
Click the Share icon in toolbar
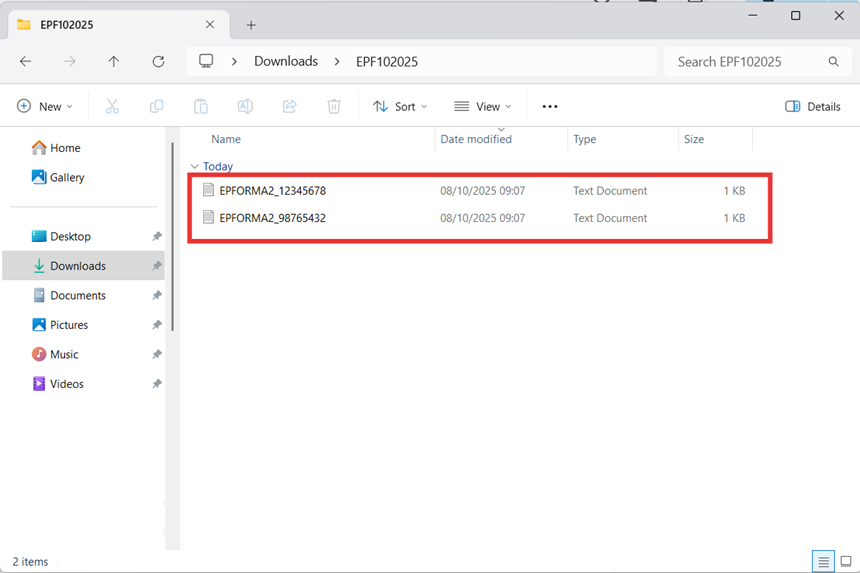click(x=290, y=106)
